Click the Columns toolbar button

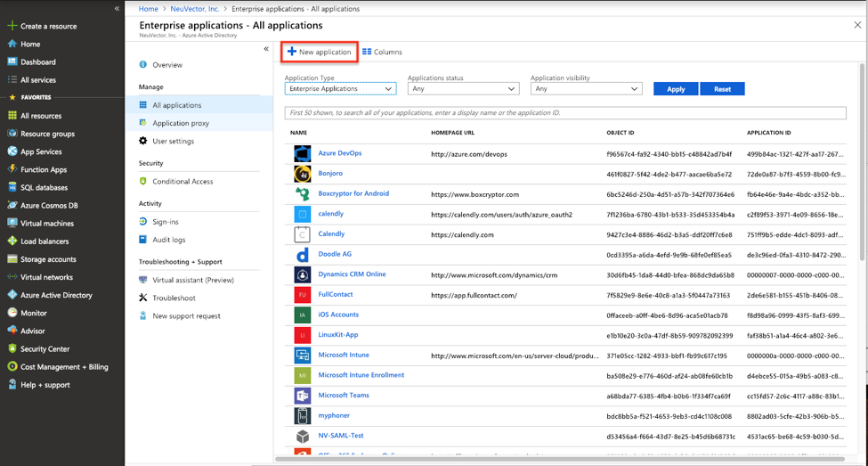pyautogui.click(x=382, y=52)
